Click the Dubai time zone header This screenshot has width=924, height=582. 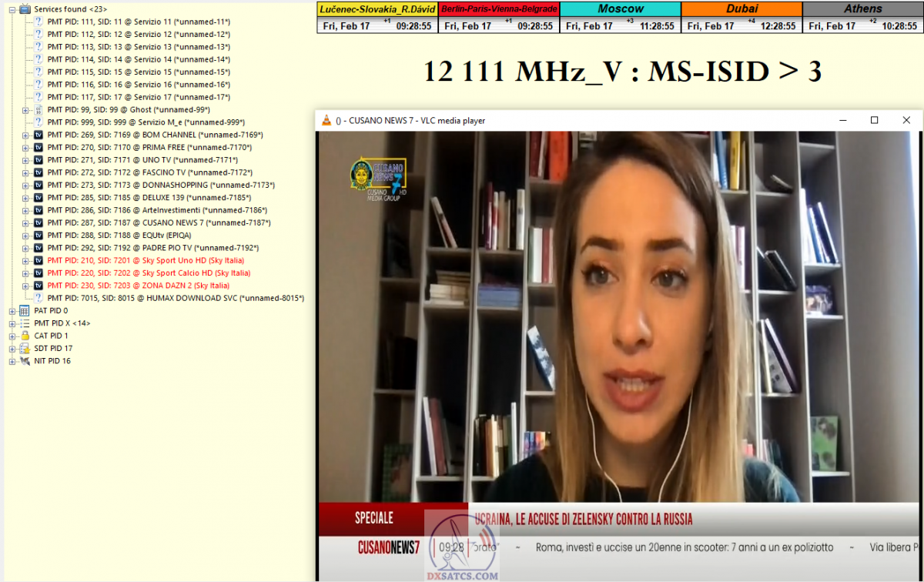[x=742, y=9]
